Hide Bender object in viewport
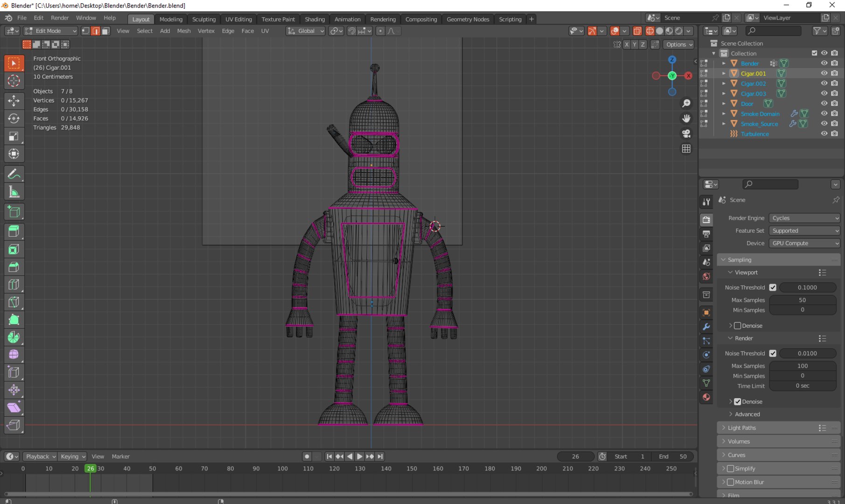The width and height of the screenshot is (845, 504). click(x=824, y=63)
